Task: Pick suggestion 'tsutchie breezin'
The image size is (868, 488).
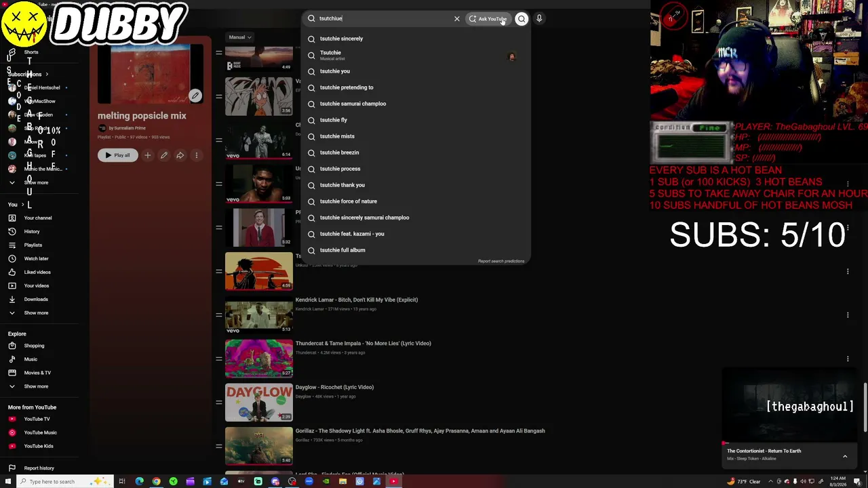Action: (415, 152)
